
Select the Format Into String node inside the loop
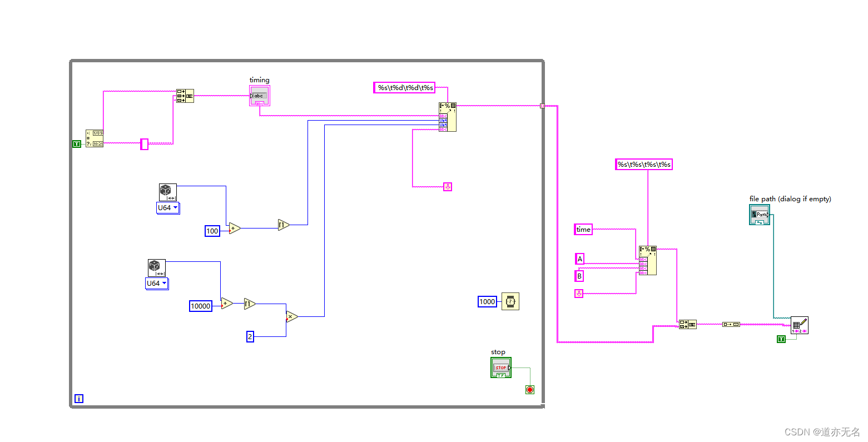(x=448, y=117)
